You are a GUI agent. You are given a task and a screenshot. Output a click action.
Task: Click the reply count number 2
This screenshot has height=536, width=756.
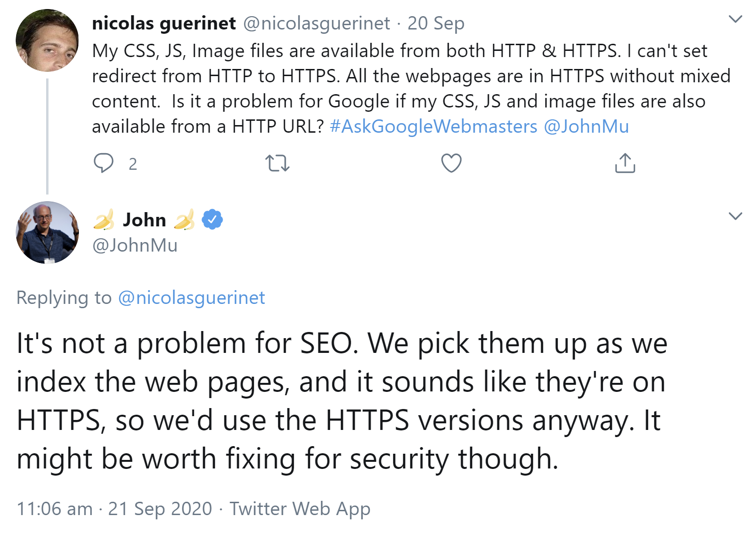point(134,165)
